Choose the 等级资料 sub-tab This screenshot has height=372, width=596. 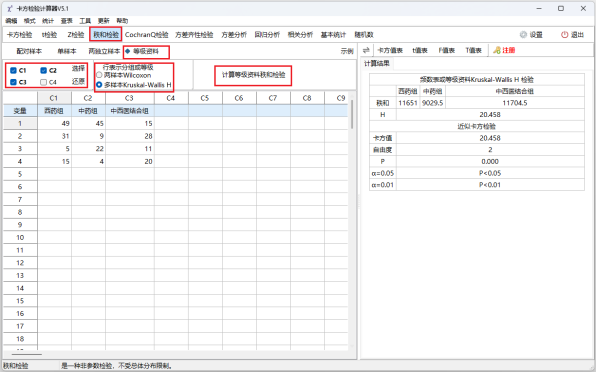(146, 51)
